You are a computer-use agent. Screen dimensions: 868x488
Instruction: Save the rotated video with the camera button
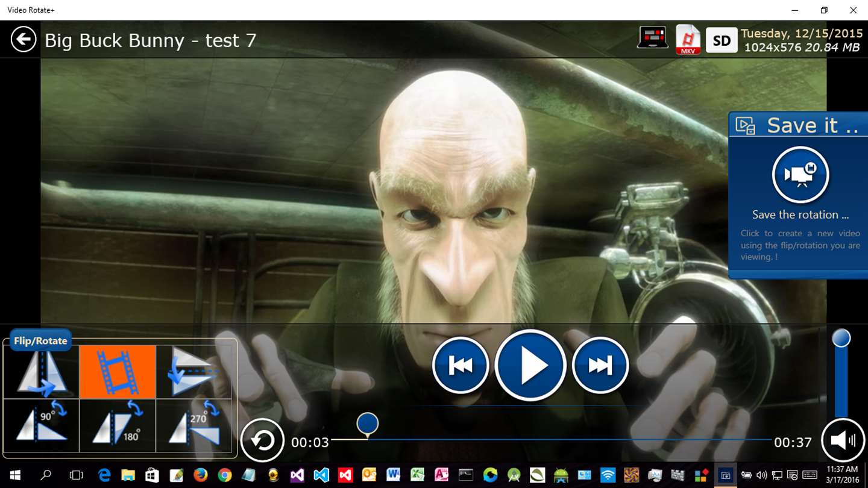(x=800, y=175)
